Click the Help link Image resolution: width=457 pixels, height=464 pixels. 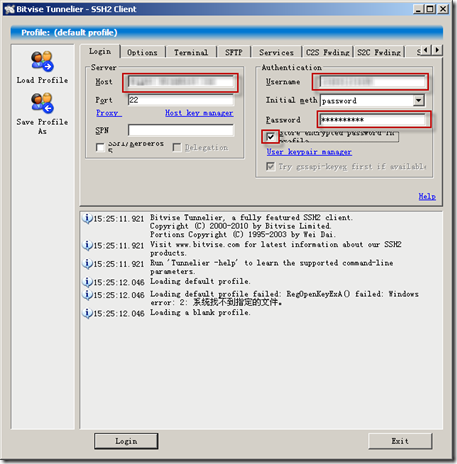pos(427,196)
